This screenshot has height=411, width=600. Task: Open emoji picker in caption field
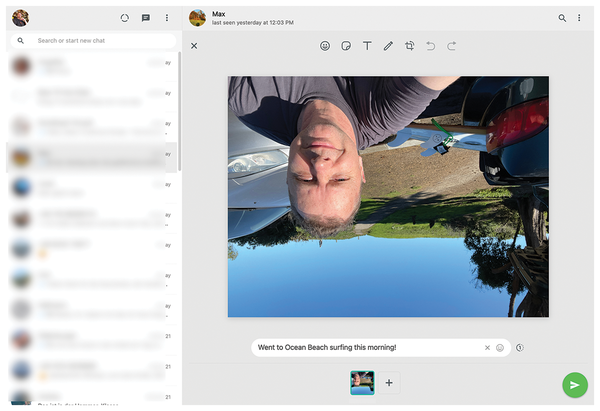500,348
